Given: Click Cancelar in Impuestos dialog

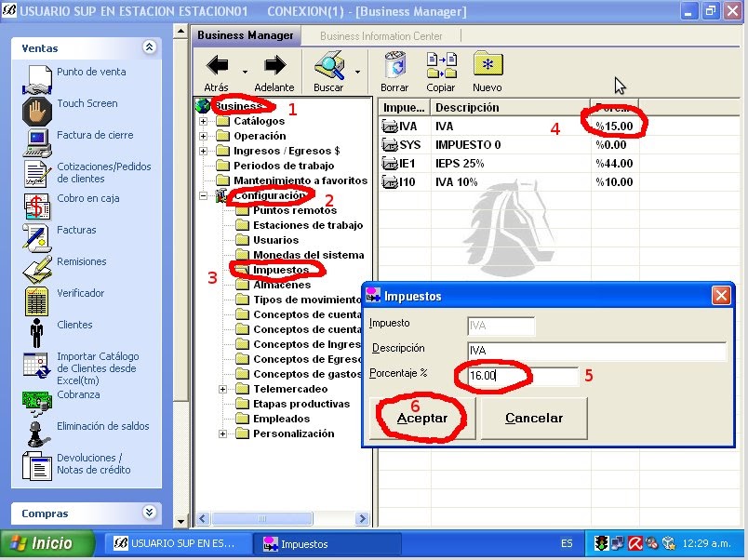Looking at the screenshot, I should pos(534,419).
